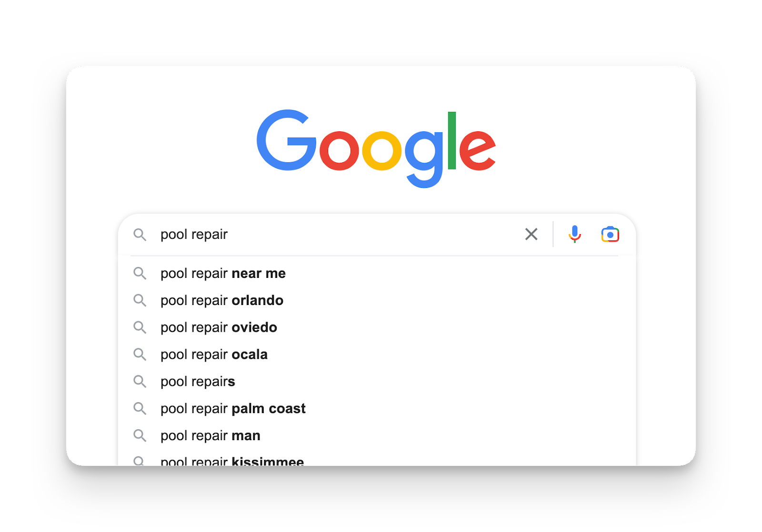Click the search icon beside 'pool repairs'
Viewport: 762px width, 532px height.
coord(140,381)
